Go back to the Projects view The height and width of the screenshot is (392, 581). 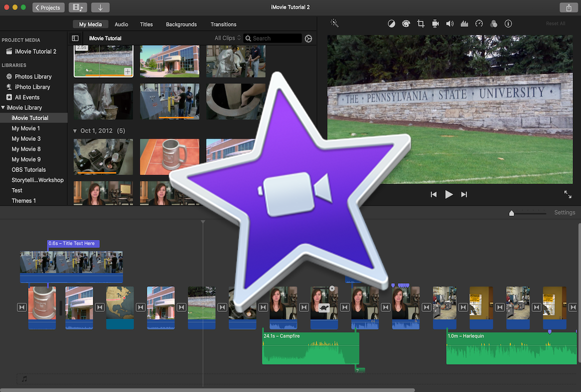tap(48, 7)
